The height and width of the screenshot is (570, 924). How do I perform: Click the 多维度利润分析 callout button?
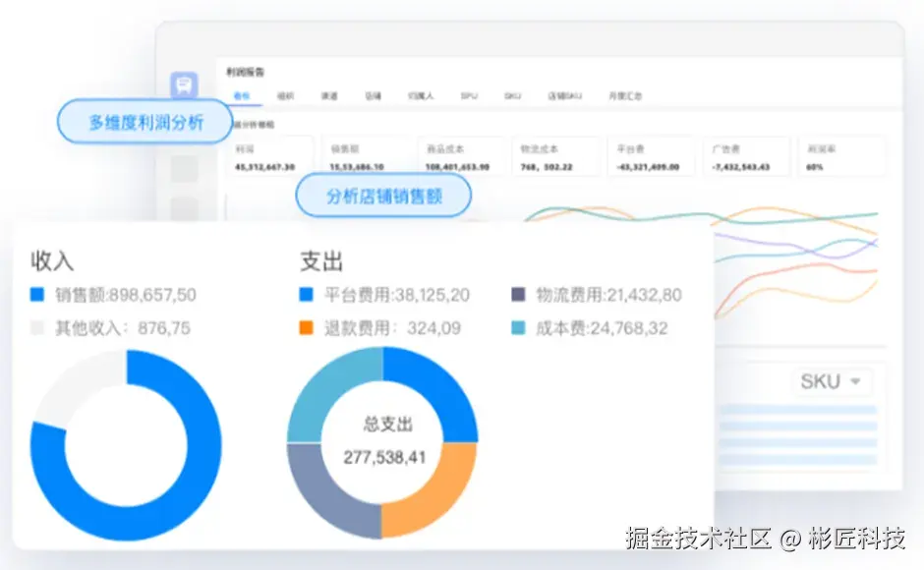click(144, 122)
